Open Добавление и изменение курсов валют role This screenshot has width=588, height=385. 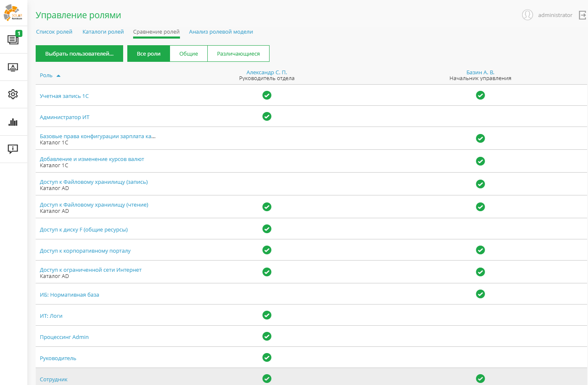pyautogui.click(x=92, y=159)
